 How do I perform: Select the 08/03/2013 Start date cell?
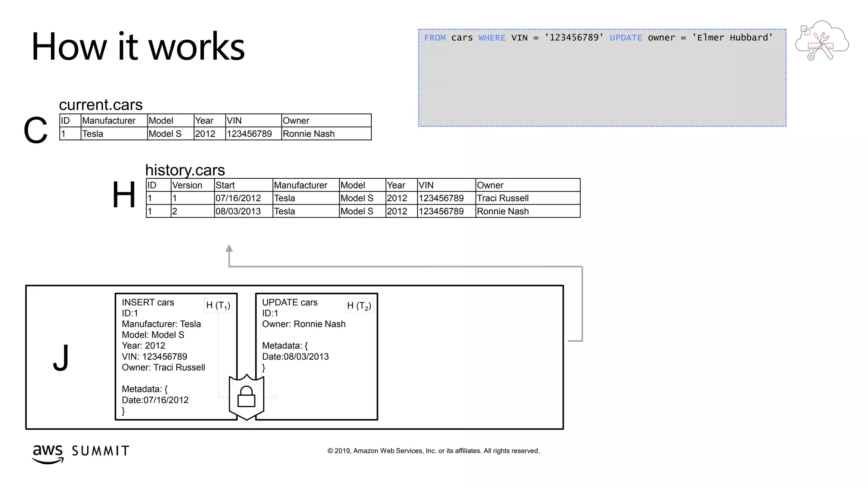click(238, 211)
